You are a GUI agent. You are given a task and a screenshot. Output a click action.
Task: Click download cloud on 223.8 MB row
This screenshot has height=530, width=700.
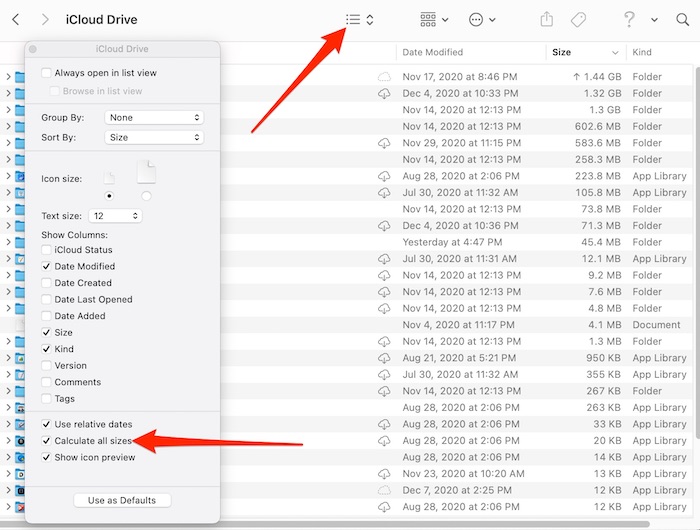pyautogui.click(x=384, y=176)
